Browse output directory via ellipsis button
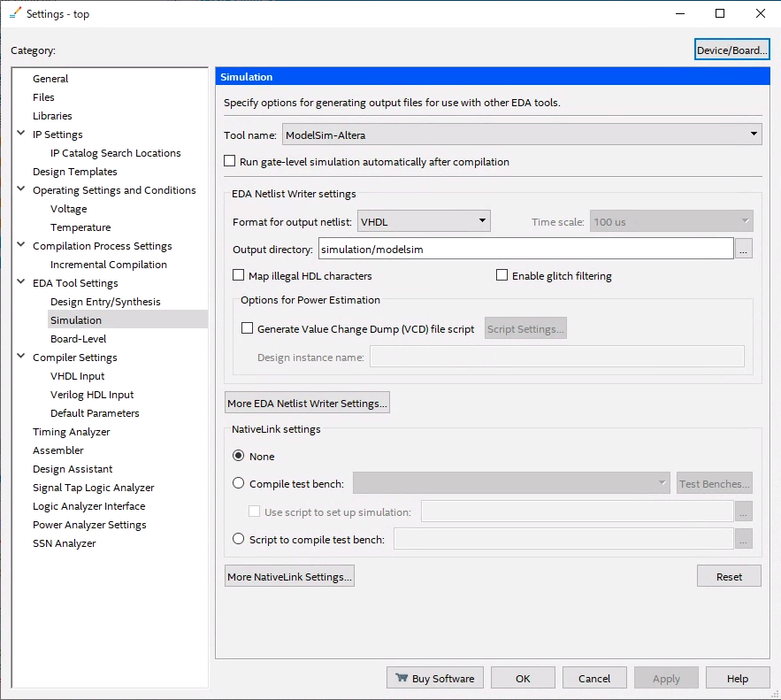Viewport: 781px width, 700px height. point(743,249)
